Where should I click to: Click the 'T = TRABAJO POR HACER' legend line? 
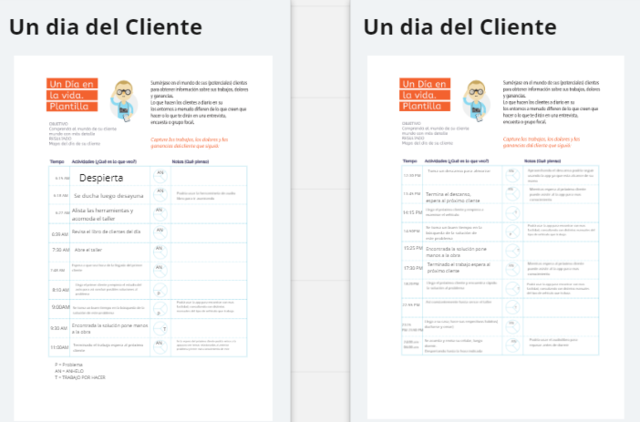pos(80,378)
